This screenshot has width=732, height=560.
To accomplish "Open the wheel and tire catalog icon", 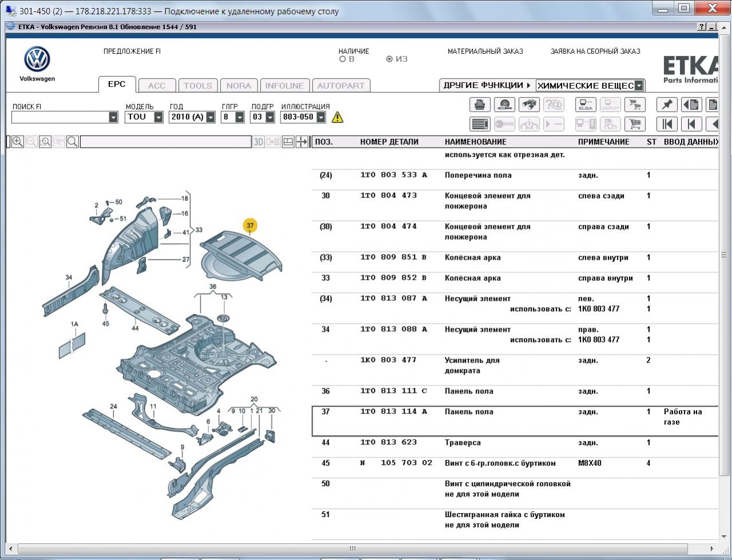I will click(504, 105).
